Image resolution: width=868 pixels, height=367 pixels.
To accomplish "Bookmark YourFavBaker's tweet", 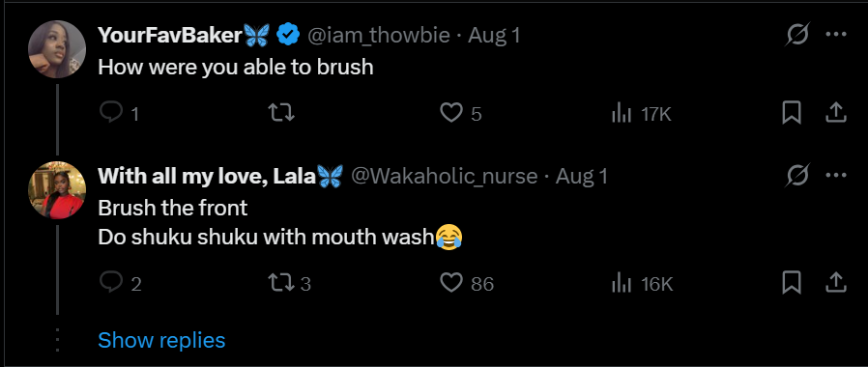I will pyautogui.click(x=792, y=113).
